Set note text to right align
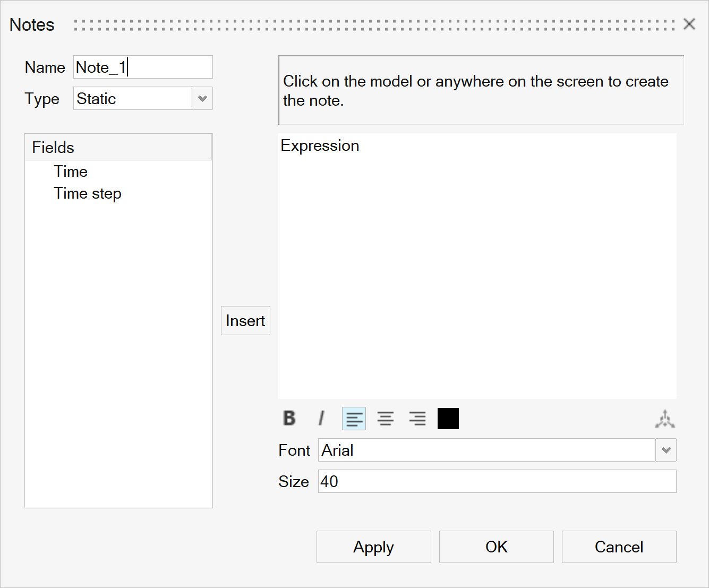Viewport: 709px width, 588px height. point(417,419)
